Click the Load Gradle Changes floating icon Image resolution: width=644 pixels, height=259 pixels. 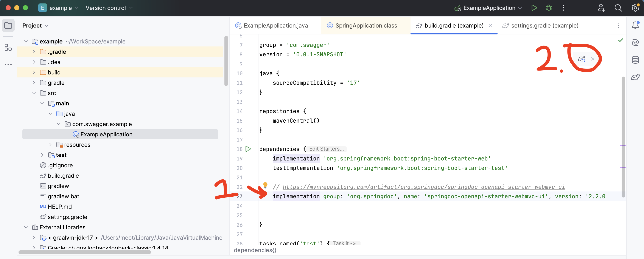582,59
